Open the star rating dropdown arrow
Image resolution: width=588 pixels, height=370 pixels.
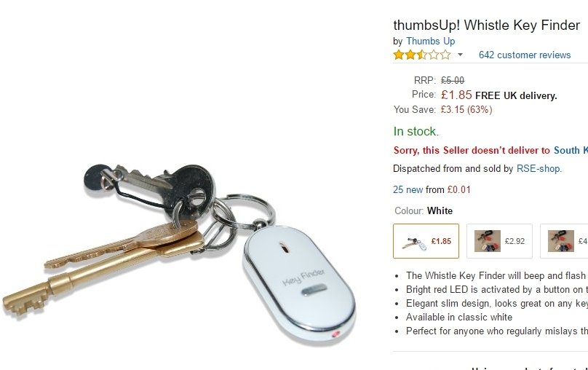click(460, 55)
